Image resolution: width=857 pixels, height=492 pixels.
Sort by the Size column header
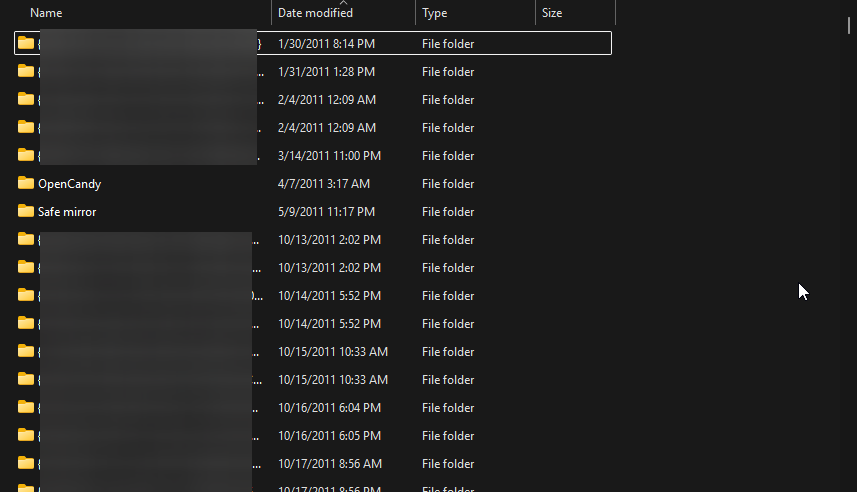pos(552,13)
